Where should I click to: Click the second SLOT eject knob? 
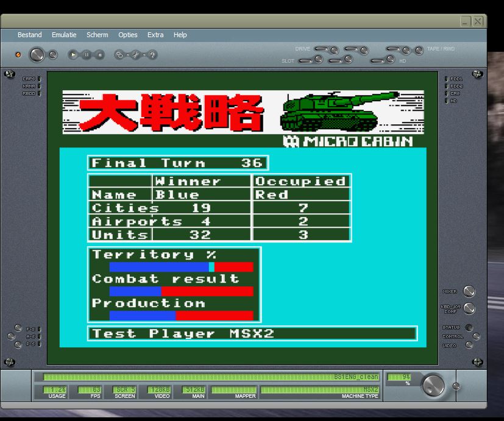[x=349, y=59]
